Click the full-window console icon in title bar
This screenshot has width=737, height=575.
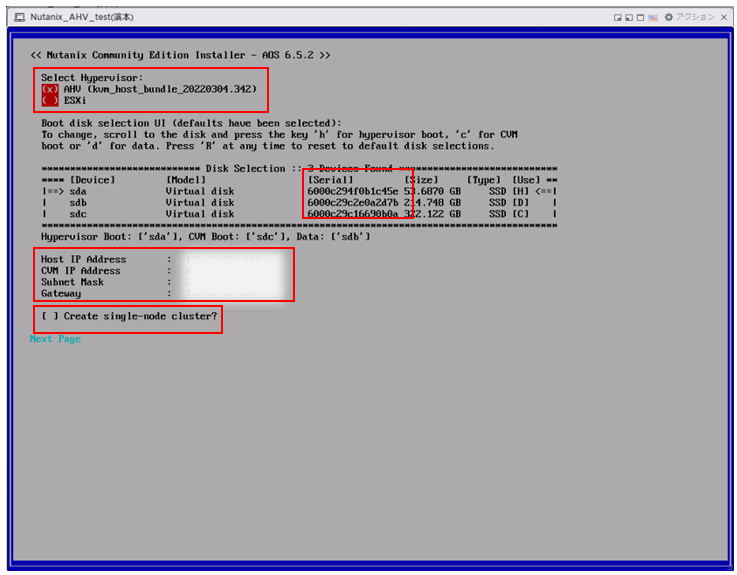pos(641,18)
